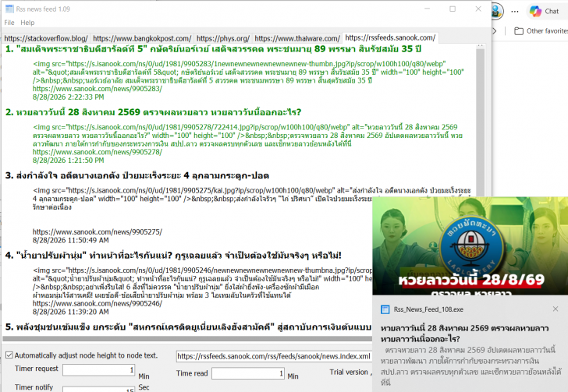Open the File menu
The width and height of the screenshot is (568, 392).
(9, 23)
